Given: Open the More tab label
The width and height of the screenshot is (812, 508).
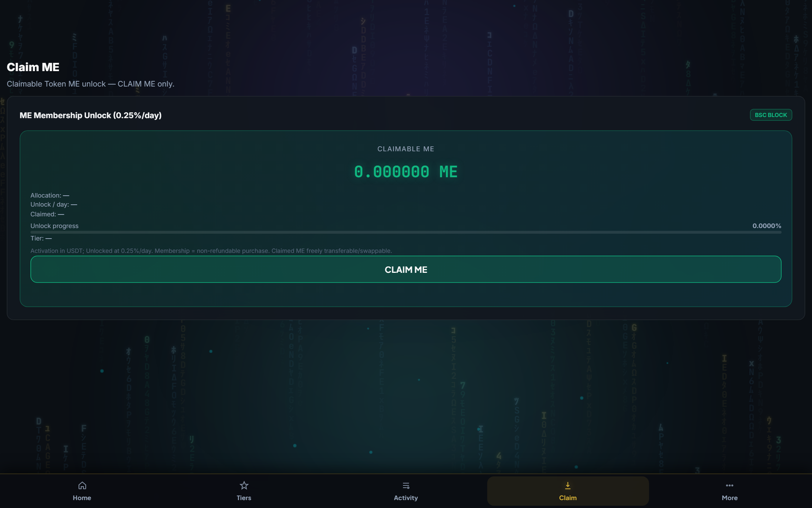Looking at the screenshot, I should coord(729,498).
